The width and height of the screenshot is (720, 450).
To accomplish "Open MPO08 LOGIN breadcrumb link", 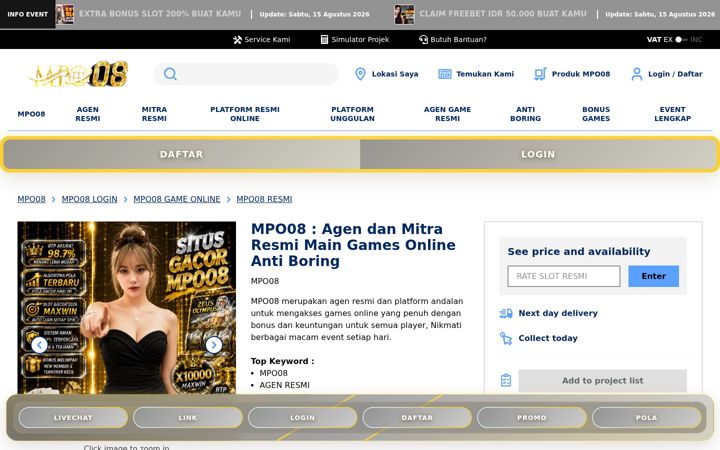I will [90, 199].
